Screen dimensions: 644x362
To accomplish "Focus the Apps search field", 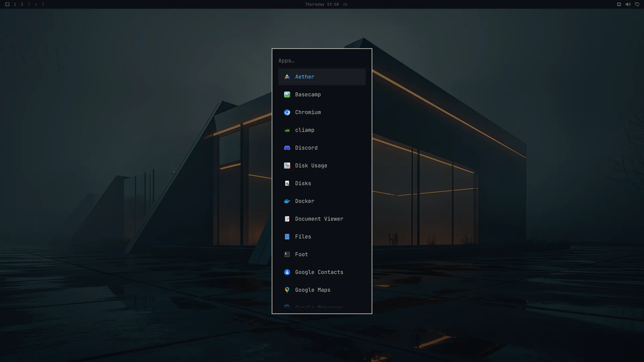I will click(322, 61).
